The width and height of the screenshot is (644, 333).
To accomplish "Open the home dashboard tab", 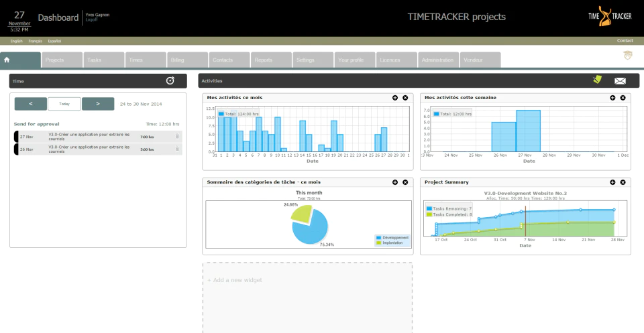I will click(21, 60).
